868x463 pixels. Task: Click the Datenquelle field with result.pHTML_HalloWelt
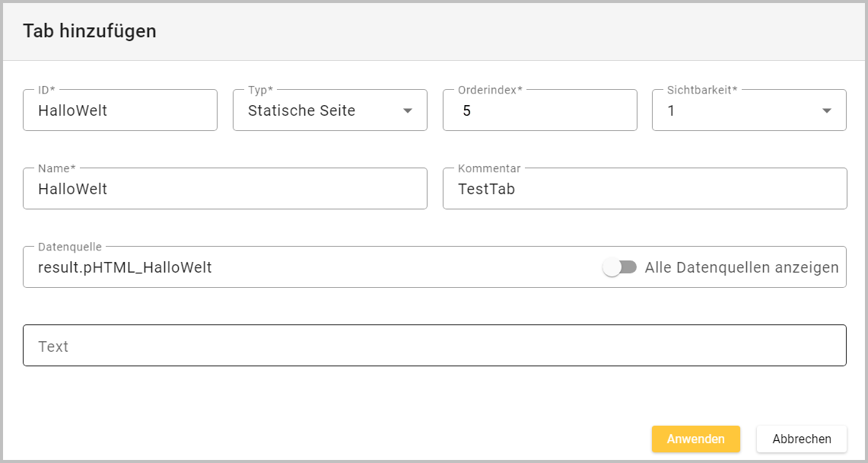[x=304, y=267]
